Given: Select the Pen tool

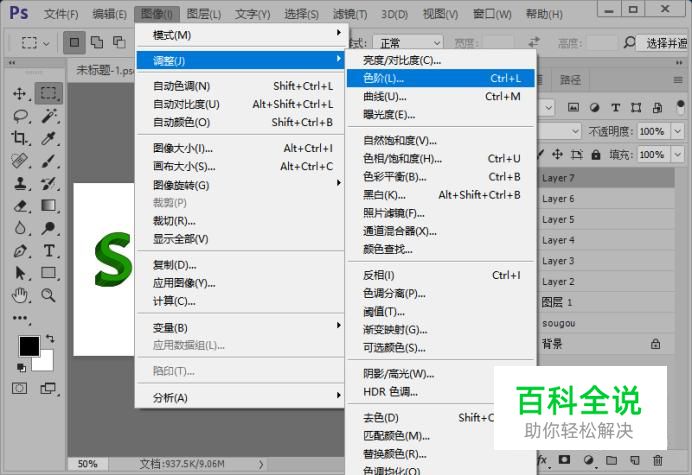Looking at the screenshot, I should (x=19, y=251).
